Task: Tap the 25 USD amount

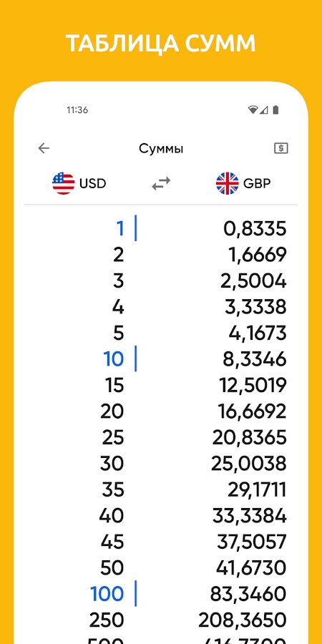Action: coord(112,438)
